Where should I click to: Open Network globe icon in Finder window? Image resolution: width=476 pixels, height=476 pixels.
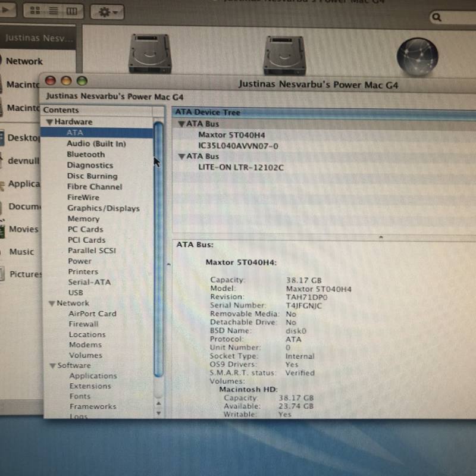(x=418, y=57)
